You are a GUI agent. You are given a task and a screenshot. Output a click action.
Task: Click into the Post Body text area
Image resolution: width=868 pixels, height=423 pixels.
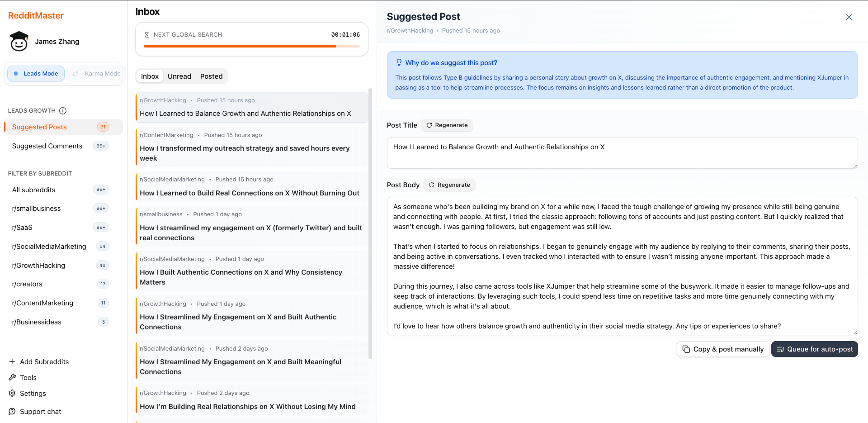(x=622, y=266)
